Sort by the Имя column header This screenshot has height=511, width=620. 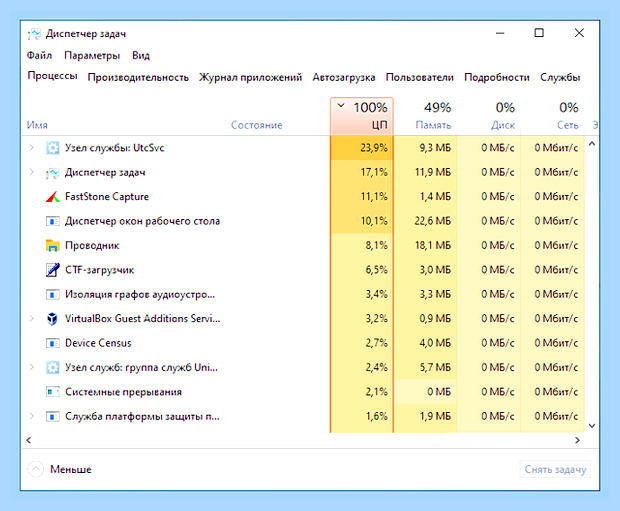click(x=37, y=125)
